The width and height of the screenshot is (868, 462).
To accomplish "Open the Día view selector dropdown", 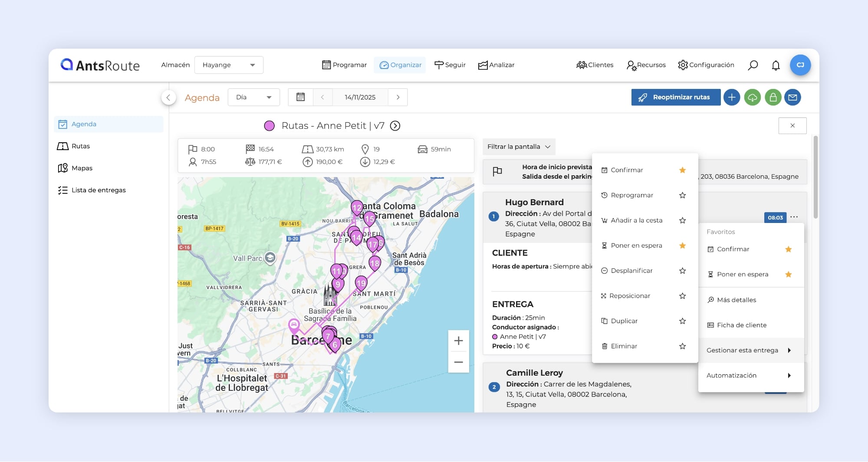I will click(253, 97).
